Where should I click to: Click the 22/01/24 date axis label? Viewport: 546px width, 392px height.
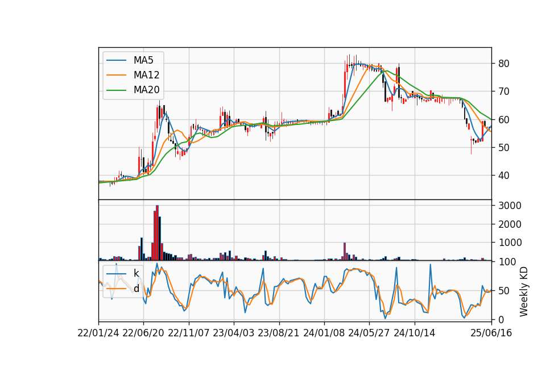tap(98, 333)
